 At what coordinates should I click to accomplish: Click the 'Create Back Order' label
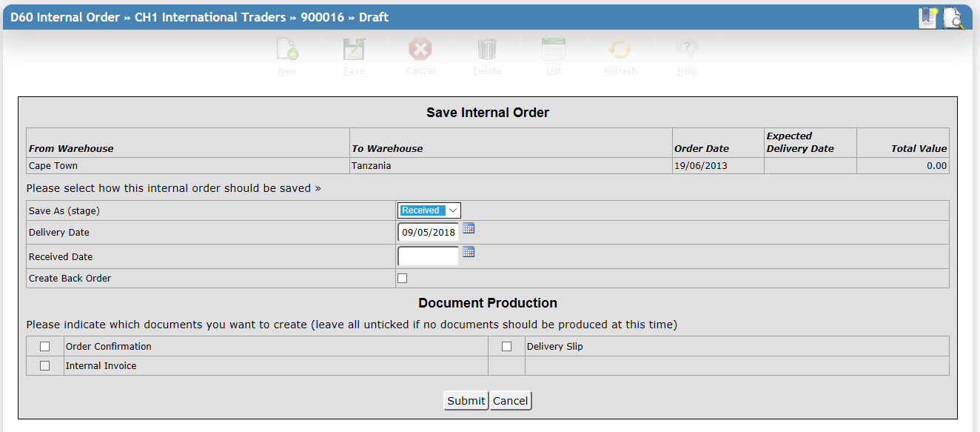pyautogui.click(x=70, y=279)
